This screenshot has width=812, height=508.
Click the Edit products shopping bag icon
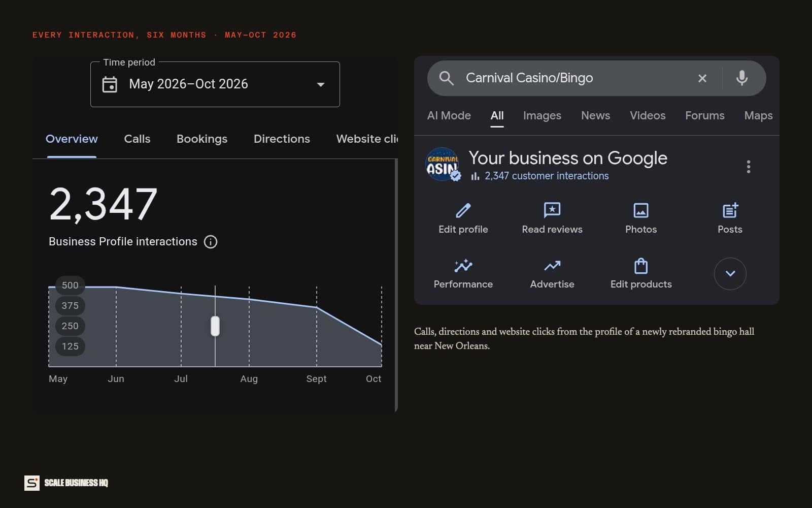(641, 266)
